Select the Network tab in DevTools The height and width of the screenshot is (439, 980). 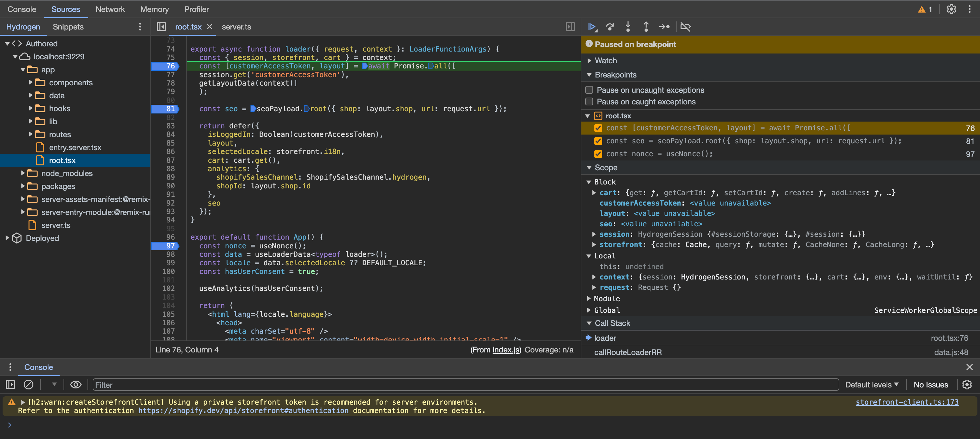point(110,9)
